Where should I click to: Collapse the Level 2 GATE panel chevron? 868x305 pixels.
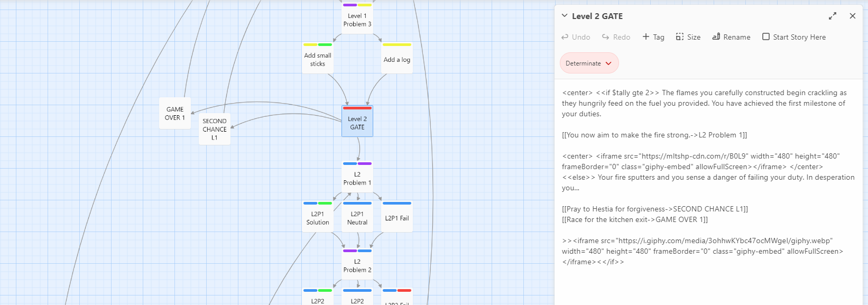click(565, 16)
